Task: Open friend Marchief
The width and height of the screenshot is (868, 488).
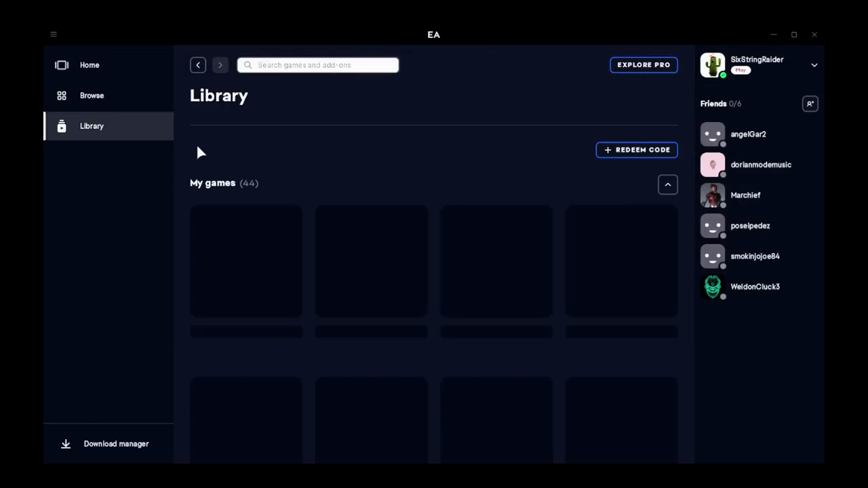Action: coord(759,195)
